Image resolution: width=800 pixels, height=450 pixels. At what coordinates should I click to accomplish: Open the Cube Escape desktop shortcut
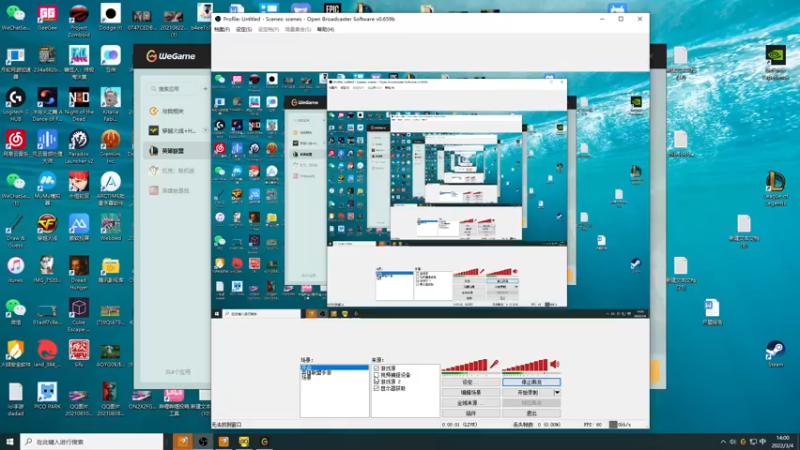point(79,315)
